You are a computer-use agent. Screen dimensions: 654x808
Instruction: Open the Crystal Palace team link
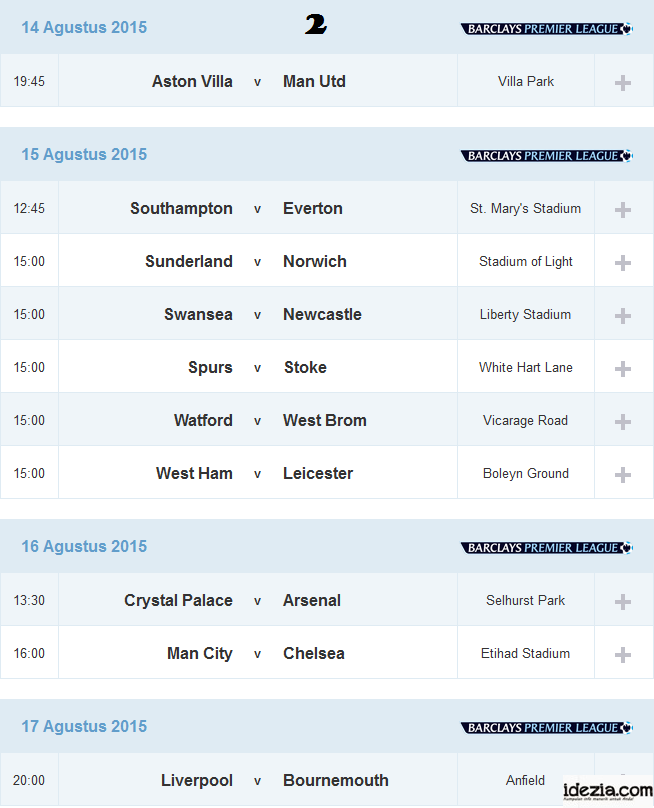click(x=178, y=600)
